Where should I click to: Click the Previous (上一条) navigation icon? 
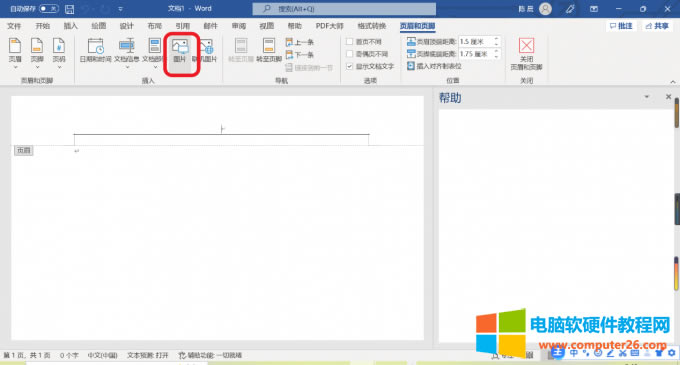pos(289,42)
